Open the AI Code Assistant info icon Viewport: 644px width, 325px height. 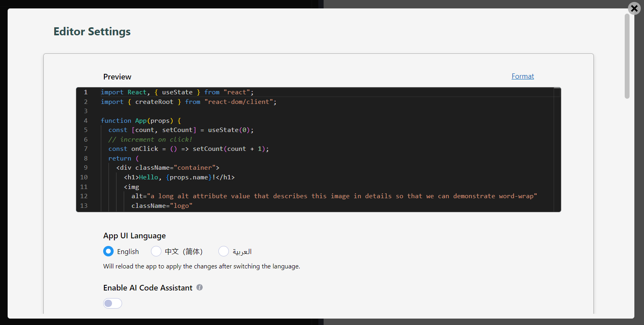[200, 287]
